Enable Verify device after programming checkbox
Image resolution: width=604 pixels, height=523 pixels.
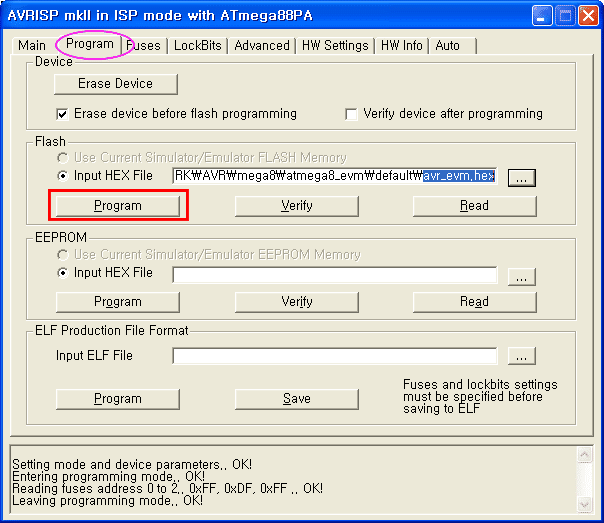351,114
